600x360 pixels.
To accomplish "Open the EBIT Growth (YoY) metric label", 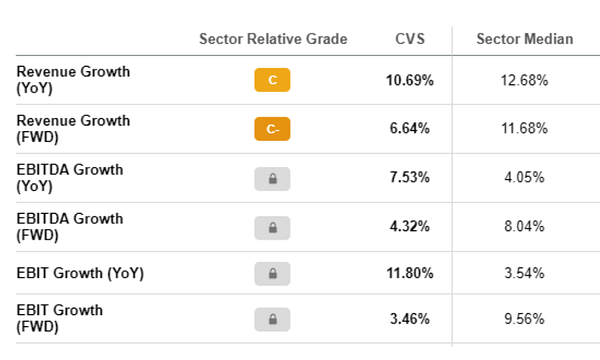I will 80,273.
